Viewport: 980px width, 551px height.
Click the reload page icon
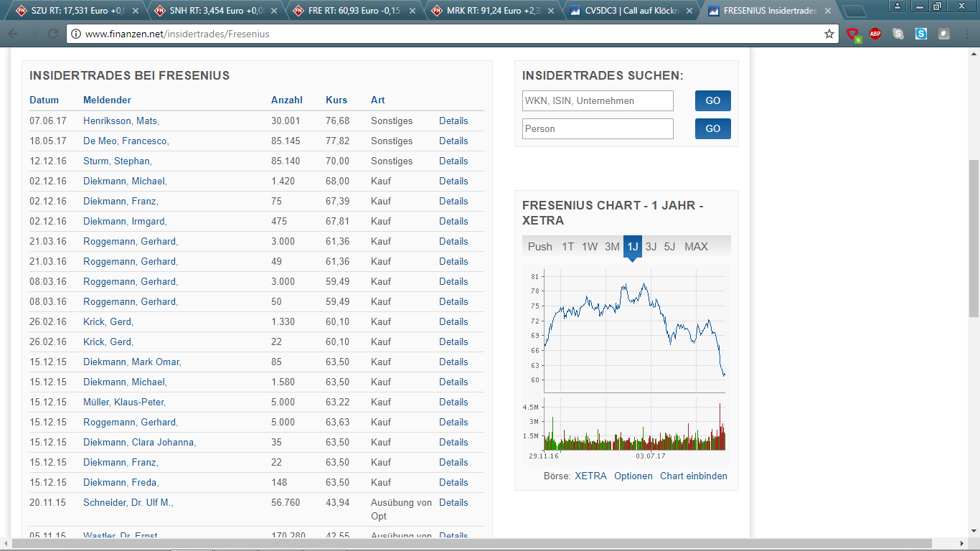coord(53,34)
